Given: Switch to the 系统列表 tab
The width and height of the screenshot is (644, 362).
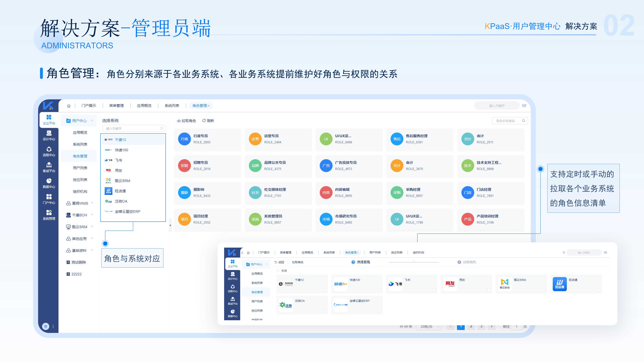Looking at the screenshot, I should click(172, 106).
